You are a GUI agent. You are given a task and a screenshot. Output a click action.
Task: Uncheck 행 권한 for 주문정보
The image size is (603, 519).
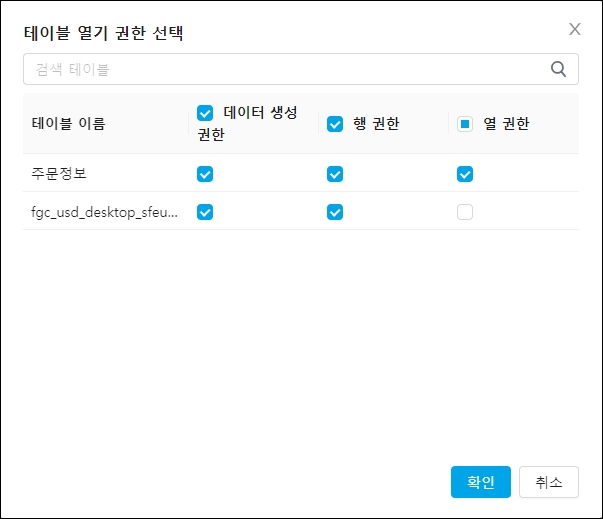[335, 174]
